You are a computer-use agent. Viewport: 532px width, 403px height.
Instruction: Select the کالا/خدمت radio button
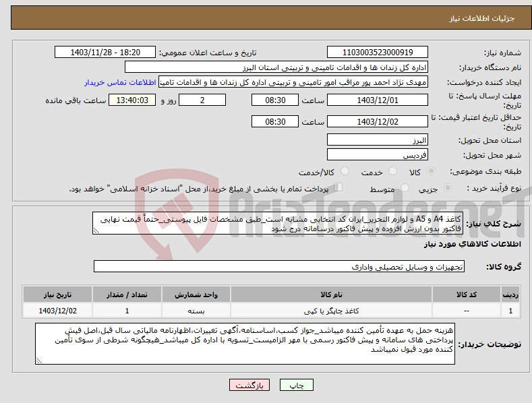click(345, 171)
